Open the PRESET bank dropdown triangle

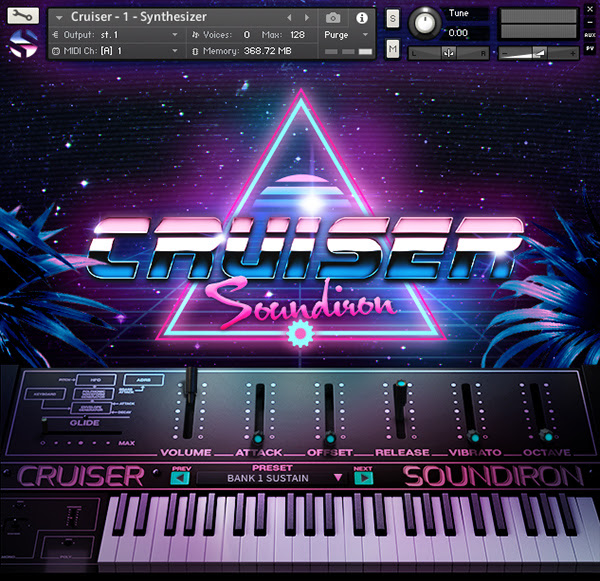coord(338,478)
